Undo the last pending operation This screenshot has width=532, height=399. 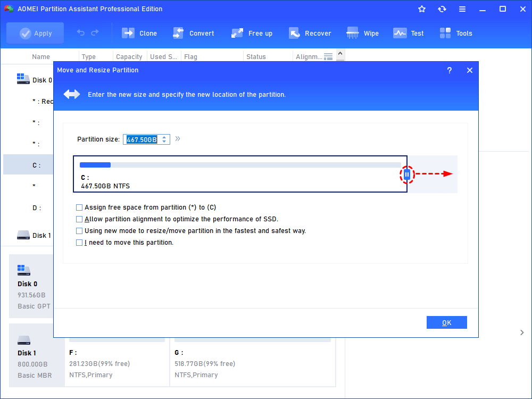tap(81, 32)
